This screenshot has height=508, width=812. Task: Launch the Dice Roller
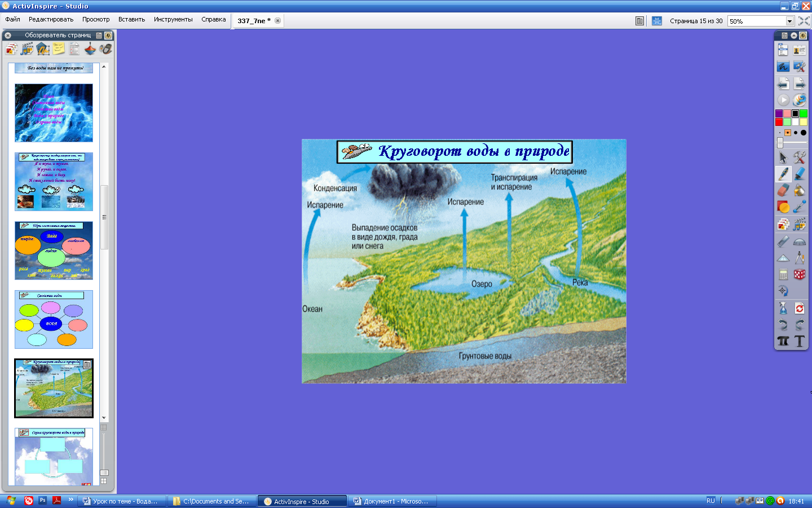coord(800,274)
